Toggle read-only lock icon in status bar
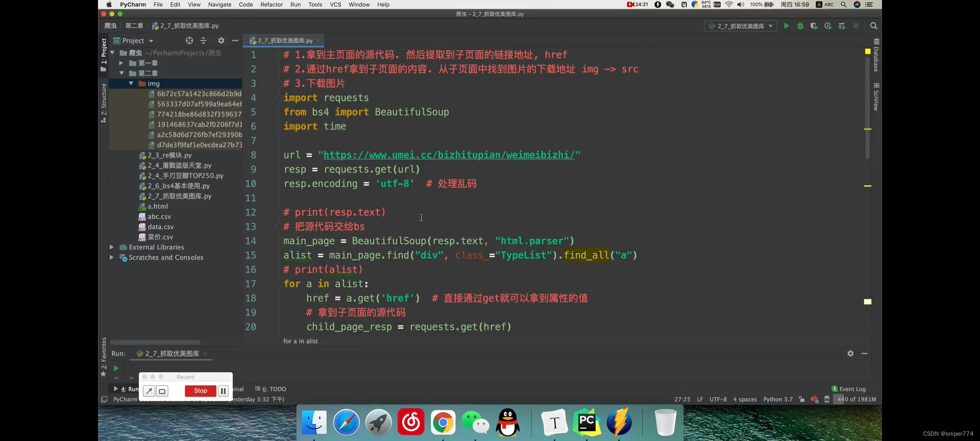This screenshot has height=441, width=980. (x=802, y=399)
